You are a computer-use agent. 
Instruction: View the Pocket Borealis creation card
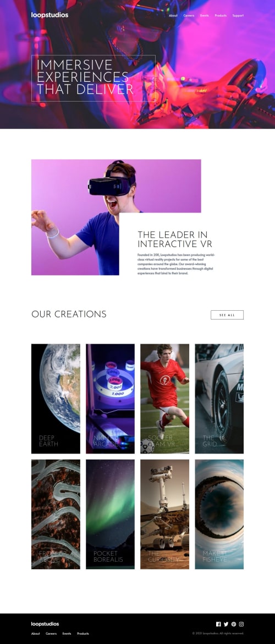[x=110, y=514]
